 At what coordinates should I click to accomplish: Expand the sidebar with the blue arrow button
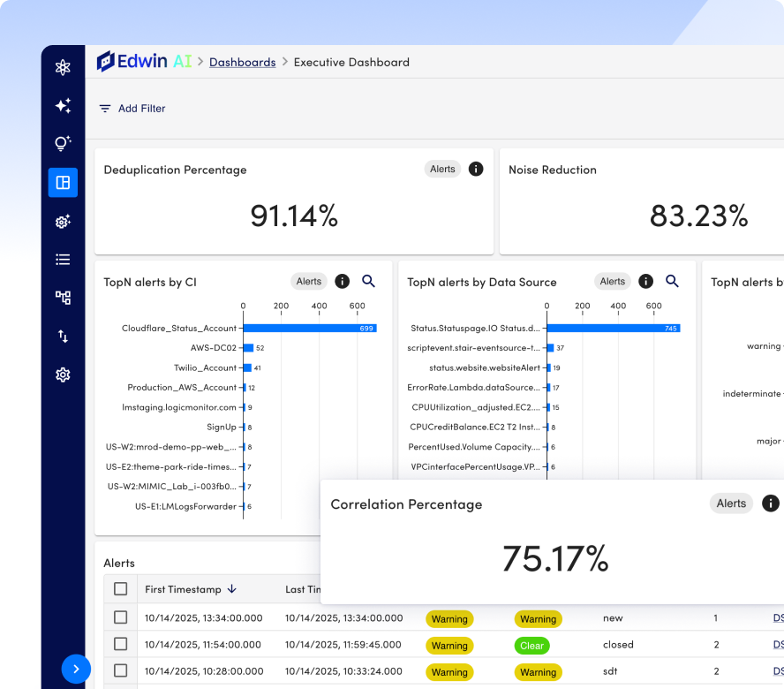tap(76, 669)
